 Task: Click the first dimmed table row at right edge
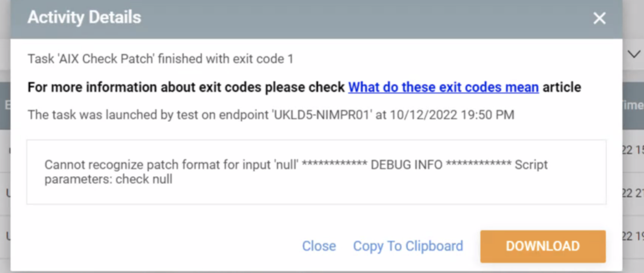(x=633, y=151)
